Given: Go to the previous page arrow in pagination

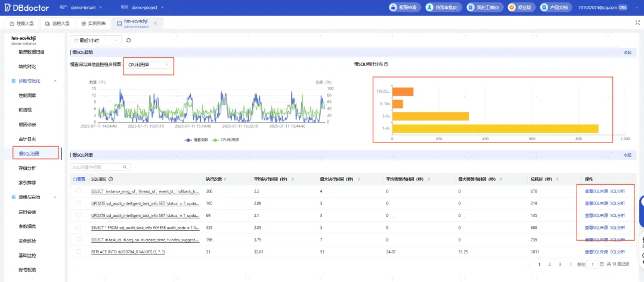Looking at the screenshot, I should coord(528,264).
